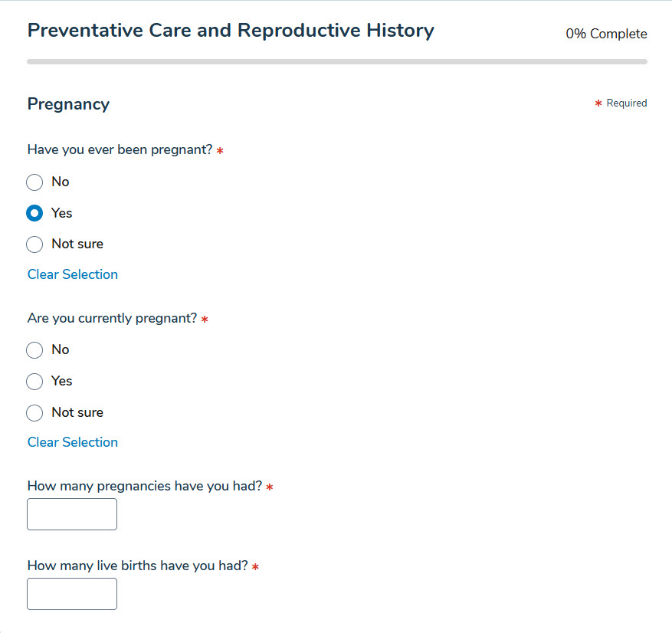Image resolution: width=672 pixels, height=633 pixels.
Task: Select 'No' for currently pregnant
Action: click(x=34, y=350)
